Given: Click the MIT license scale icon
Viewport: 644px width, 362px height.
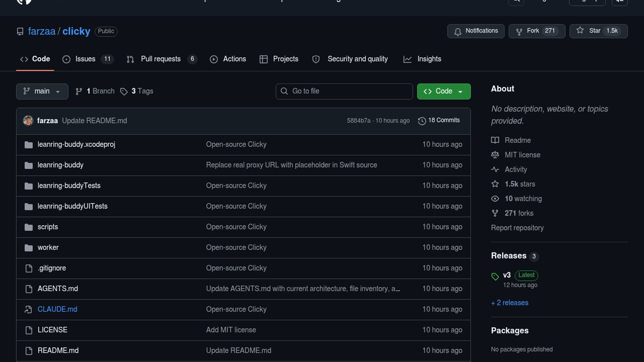Looking at the screenshot, I should tap(495, 155).
